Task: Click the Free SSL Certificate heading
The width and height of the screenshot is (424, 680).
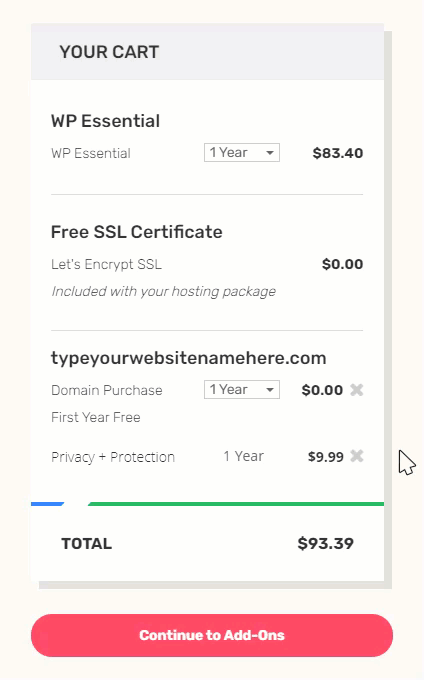Action: click(x=137, y=232)
